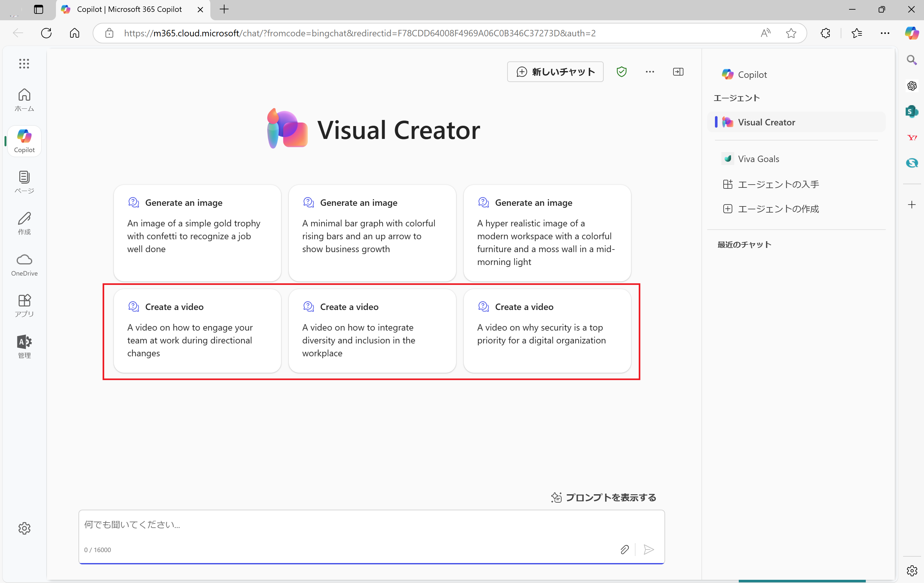This screenshot has height=583, width=924.
Task: Click the green shield protection icon
Action: (622, 72)
